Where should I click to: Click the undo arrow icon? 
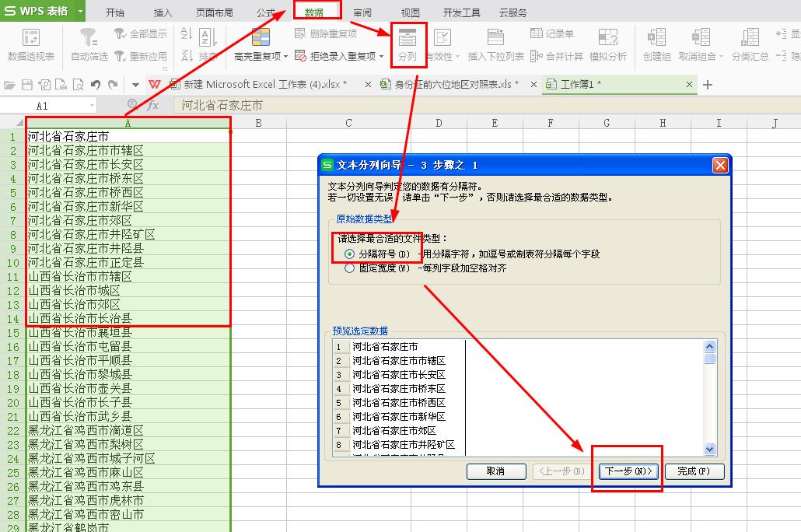(x=95, y=84)
